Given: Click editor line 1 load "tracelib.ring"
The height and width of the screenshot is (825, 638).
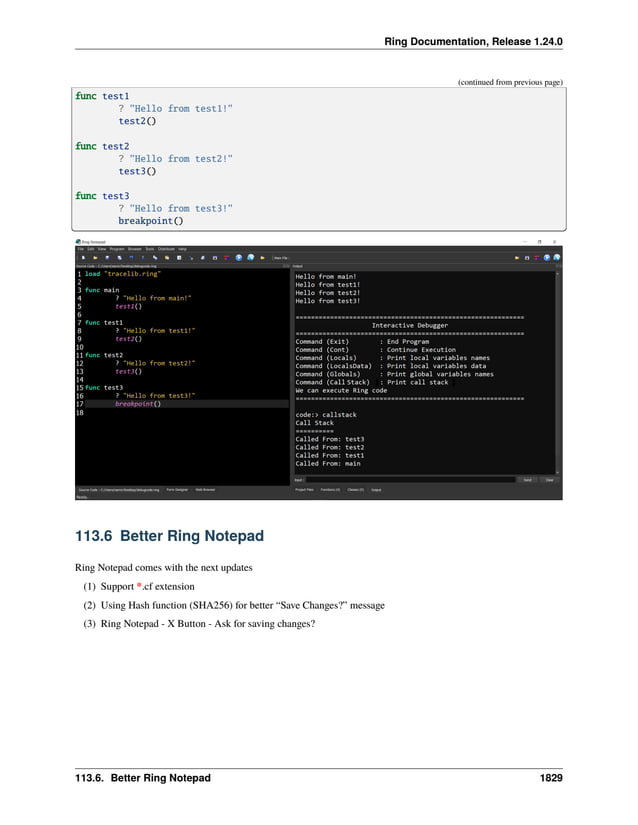Looking at the screenshot, I should click(123, 274).
